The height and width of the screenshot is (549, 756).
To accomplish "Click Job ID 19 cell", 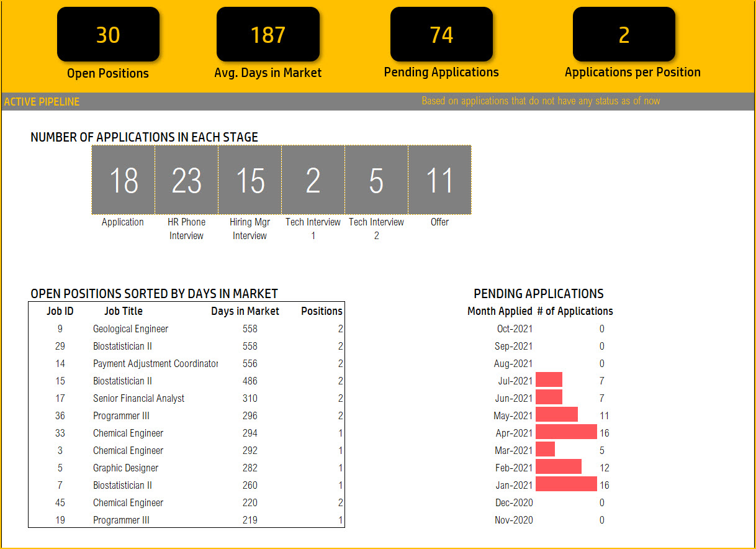I will pyautogui.click(x=60, y=520).
